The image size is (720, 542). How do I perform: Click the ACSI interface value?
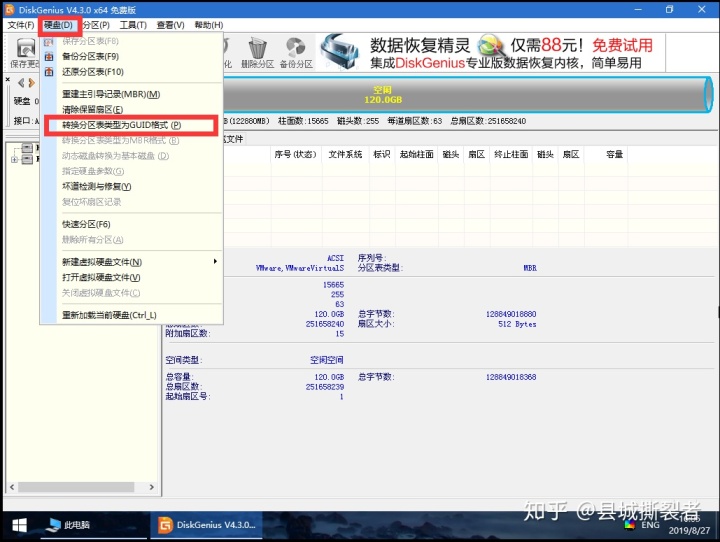335,258
